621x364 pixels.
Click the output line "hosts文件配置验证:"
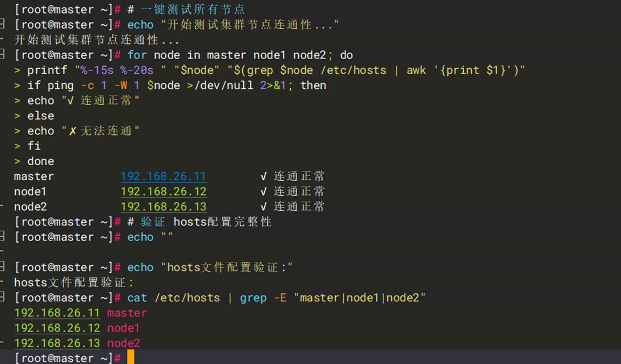74,283
